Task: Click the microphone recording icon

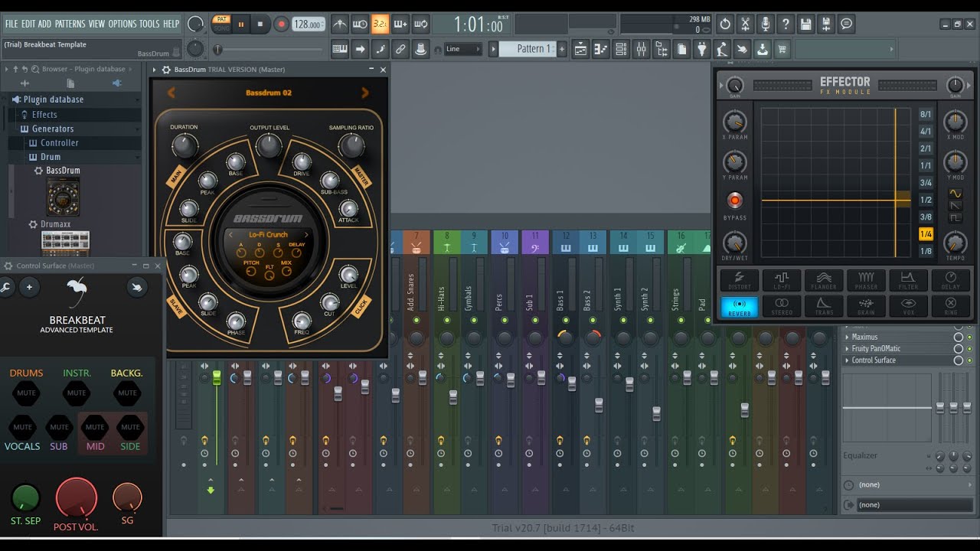Action: point(765,24)
